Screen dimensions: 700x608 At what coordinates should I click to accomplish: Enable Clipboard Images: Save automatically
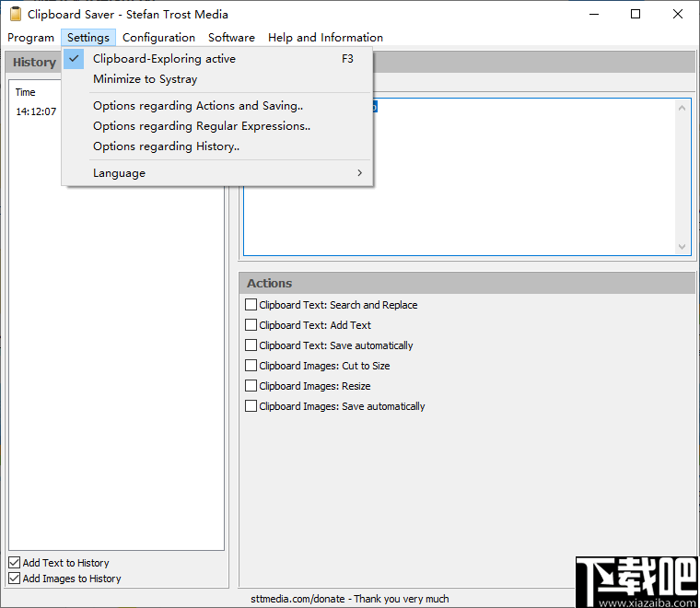(251, 406)
